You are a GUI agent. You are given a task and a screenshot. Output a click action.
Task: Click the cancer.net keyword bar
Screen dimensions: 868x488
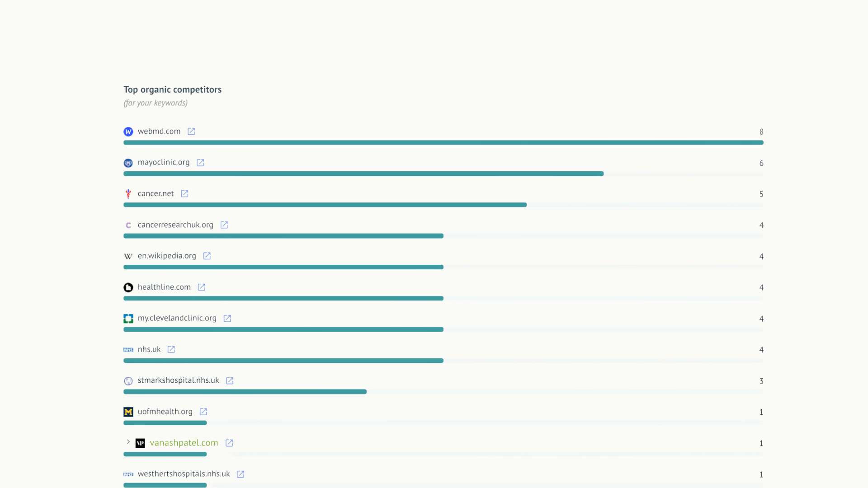[443, 205]
